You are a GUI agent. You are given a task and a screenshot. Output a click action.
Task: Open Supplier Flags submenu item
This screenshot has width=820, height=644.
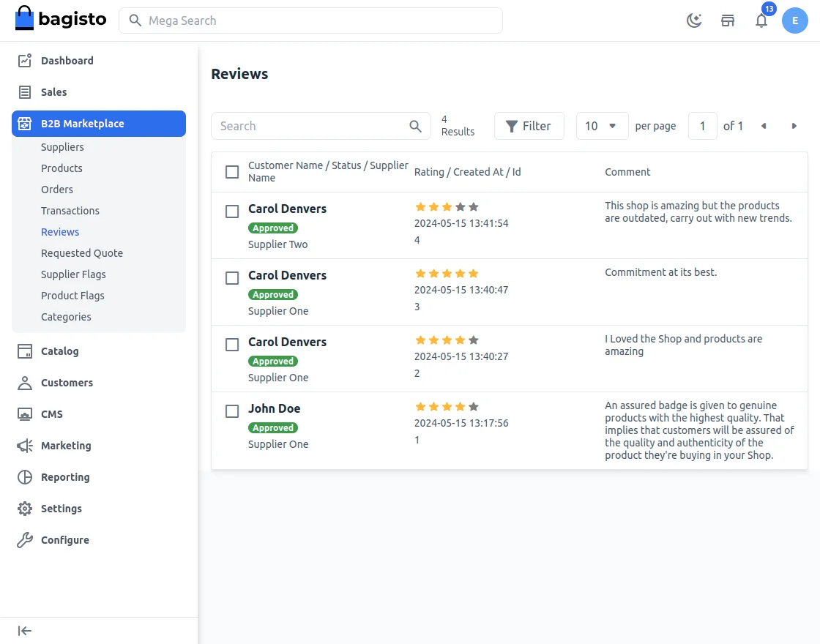(73, 274)
